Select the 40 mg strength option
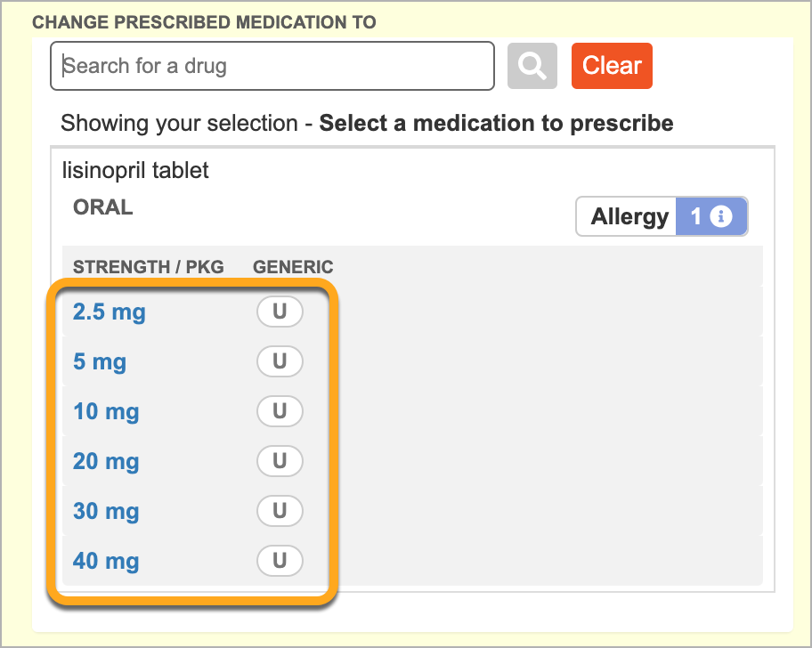Viewport: 812px width, 648px height. coord(106,561)
